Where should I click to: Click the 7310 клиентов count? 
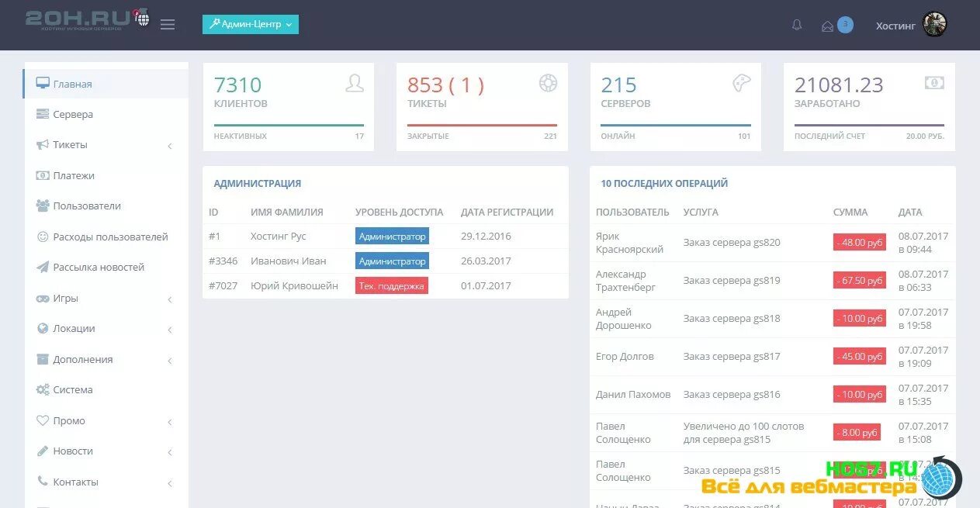click(x=237, y=85)
